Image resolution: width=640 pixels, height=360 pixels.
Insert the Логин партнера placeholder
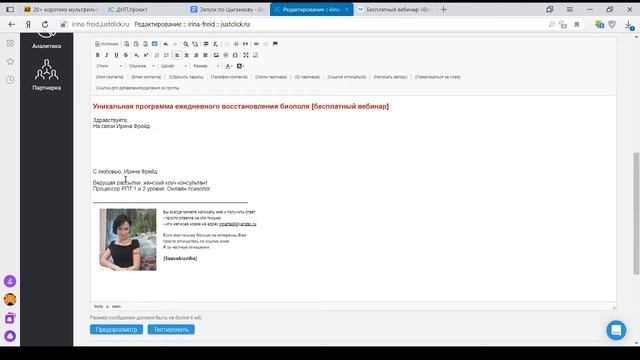tap(271, 77)
